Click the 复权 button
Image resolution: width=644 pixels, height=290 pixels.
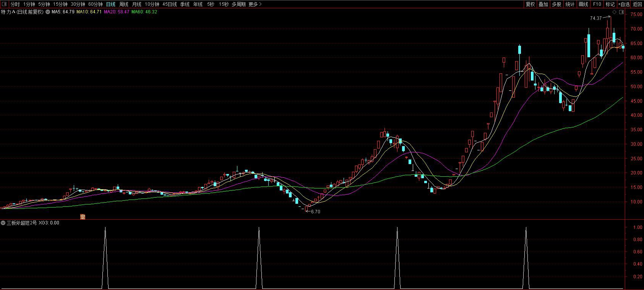pyautogui.click(x=530, y=4)
